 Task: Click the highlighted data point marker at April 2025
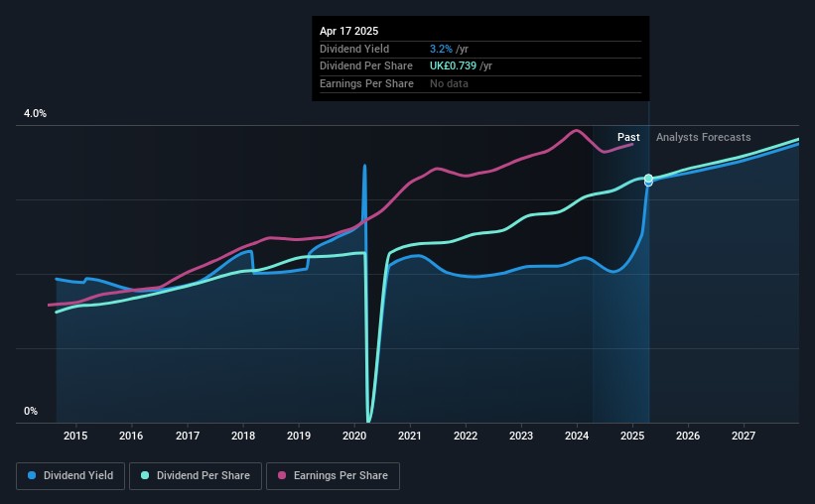click(x=648, y=180)
